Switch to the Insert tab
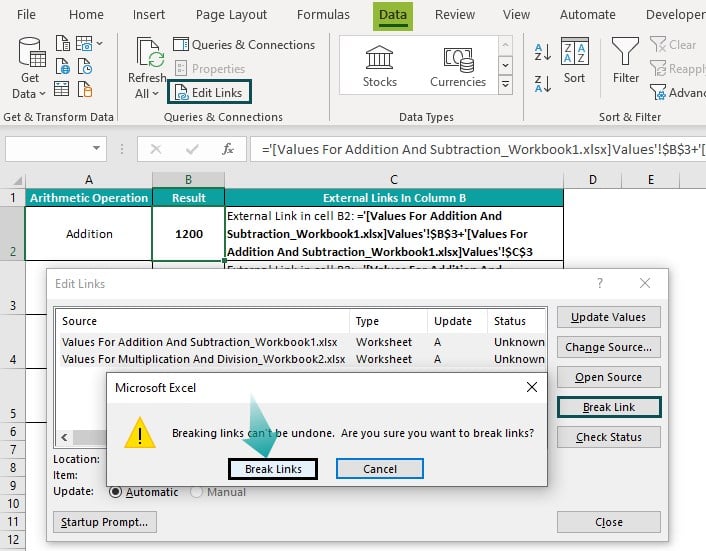Image resolution: width=706 pixels, height=551 pixels. [149, 14]
